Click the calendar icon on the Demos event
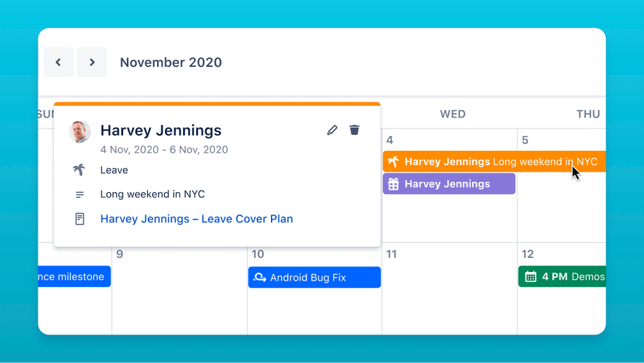 530,277
